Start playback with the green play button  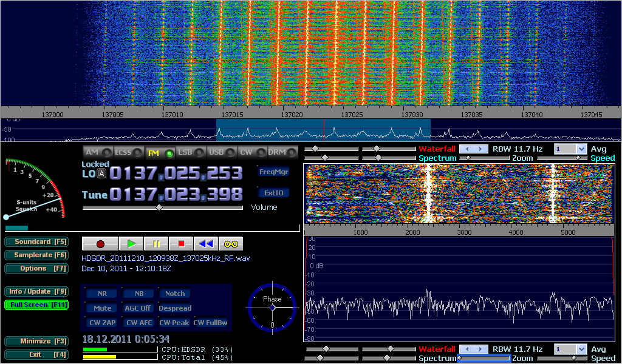coord(131,244)
